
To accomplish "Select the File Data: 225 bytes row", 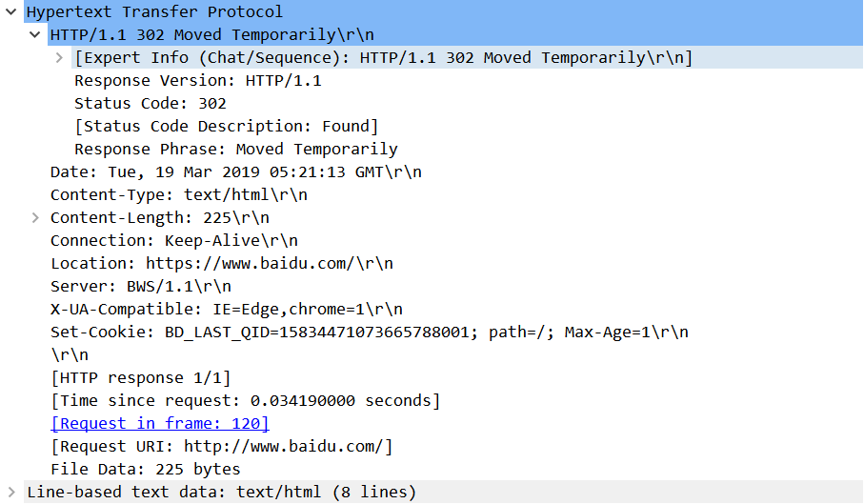I will click(146, 470).
